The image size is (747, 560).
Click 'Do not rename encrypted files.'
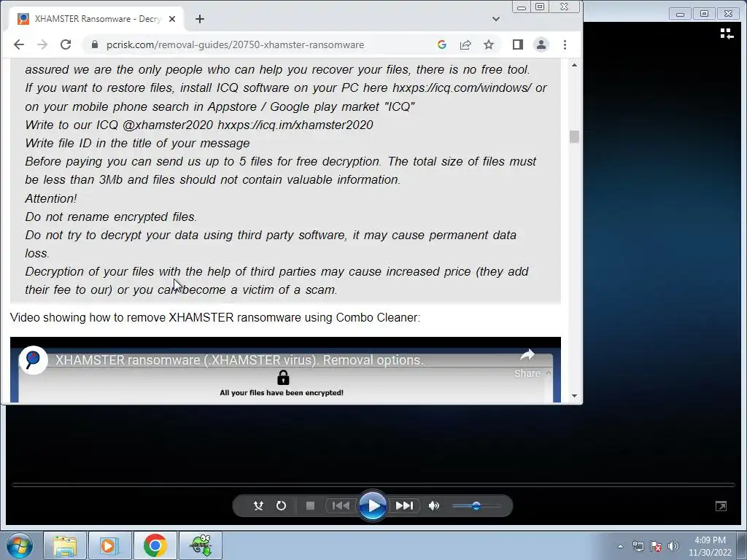tap(111, 217)
